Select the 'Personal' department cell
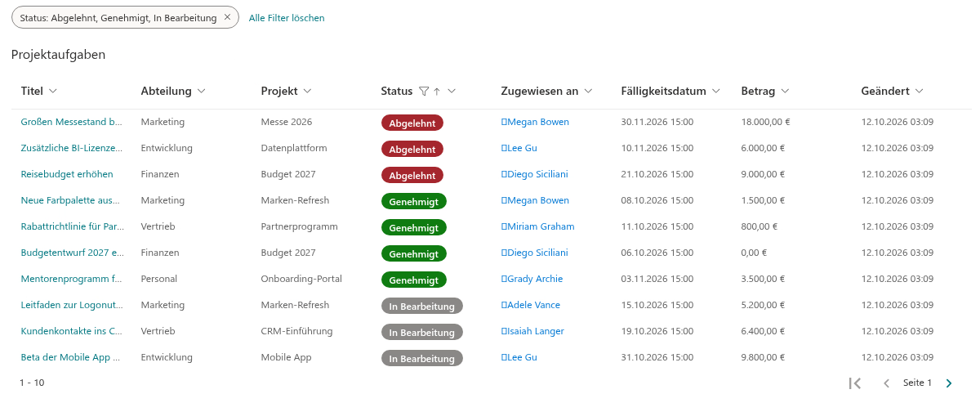This screenshot has height=394, width=980. 158,279
